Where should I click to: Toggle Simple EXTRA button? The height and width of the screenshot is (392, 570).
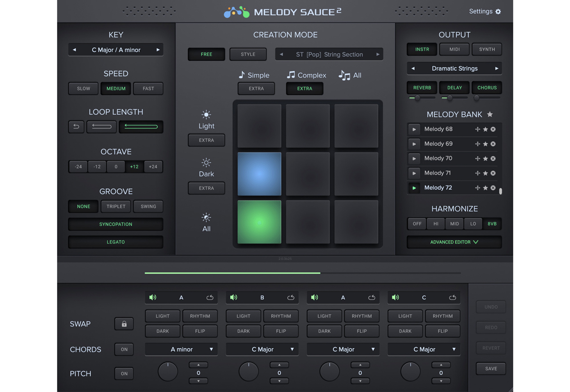[x=256, y=89]
